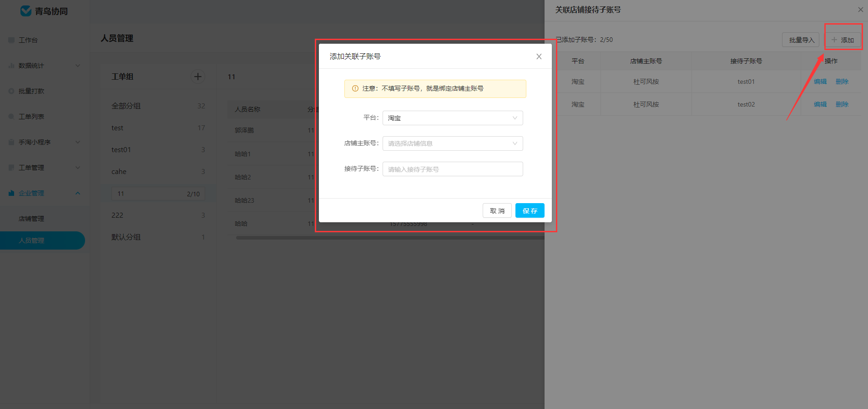Edit the test02 sub-account row
868x409 pixels.
point(820,104)
